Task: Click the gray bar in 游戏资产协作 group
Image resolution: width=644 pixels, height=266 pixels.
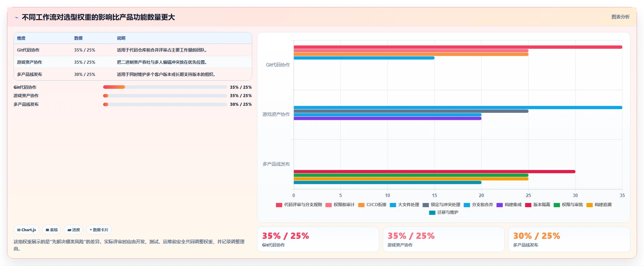Action: click(x=411, y=111)
